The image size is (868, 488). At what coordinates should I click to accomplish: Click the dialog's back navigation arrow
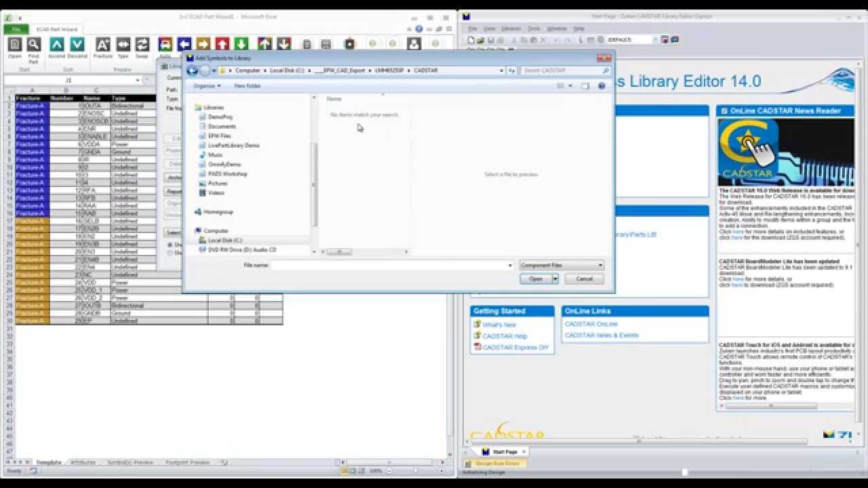coord(193,70)
